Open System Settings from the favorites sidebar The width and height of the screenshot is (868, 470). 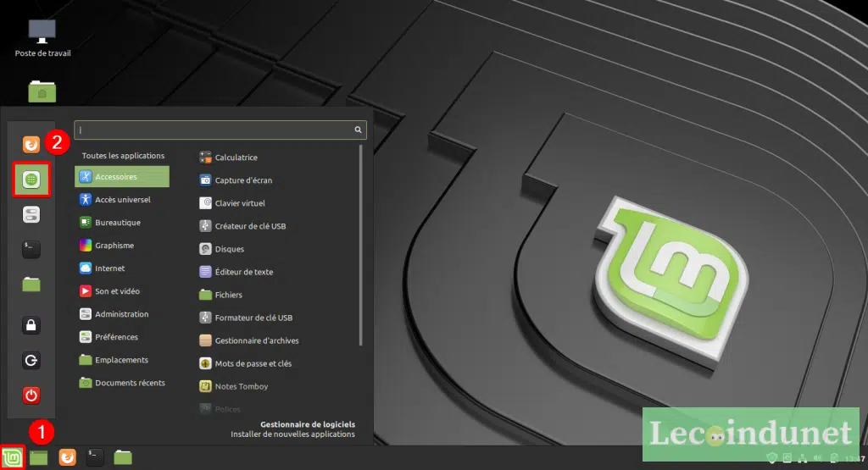(31, 214)
